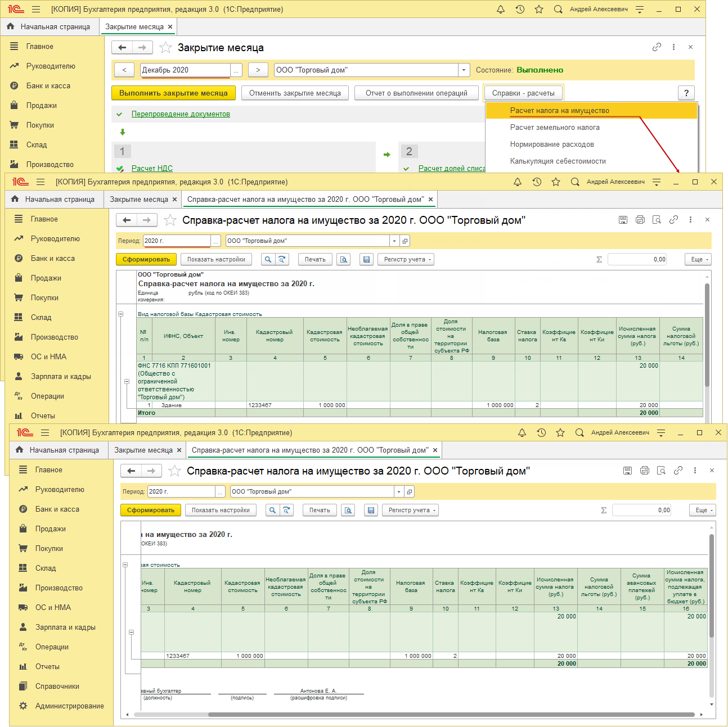Switch to previous month with < button
728x727 pixels.
124,70
